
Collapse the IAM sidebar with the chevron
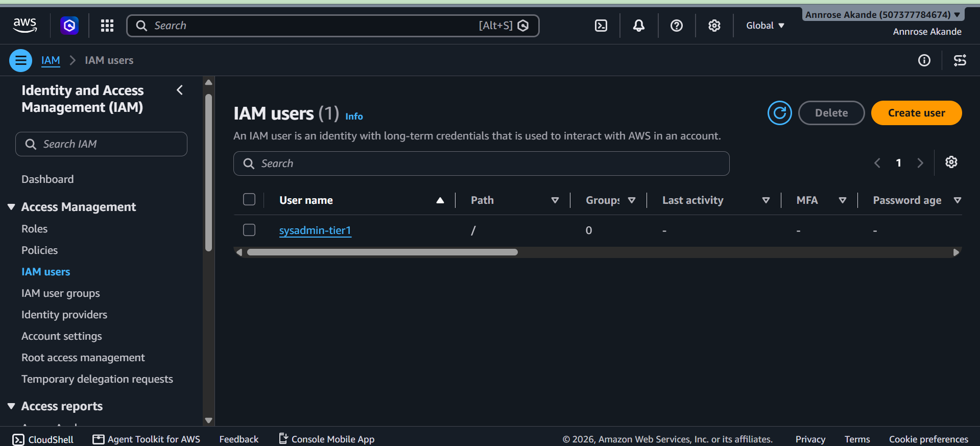(180, 90)
